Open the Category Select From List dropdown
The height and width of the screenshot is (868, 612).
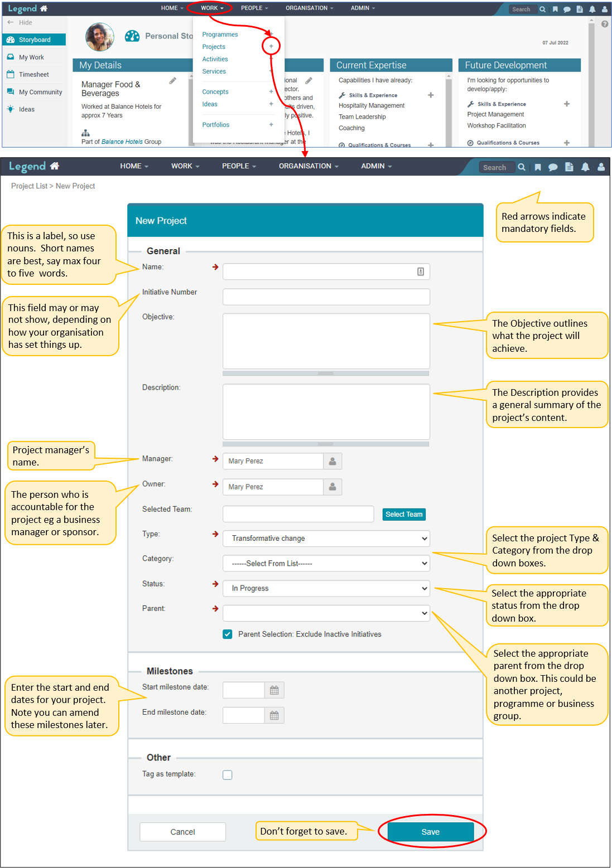(326, 564)
